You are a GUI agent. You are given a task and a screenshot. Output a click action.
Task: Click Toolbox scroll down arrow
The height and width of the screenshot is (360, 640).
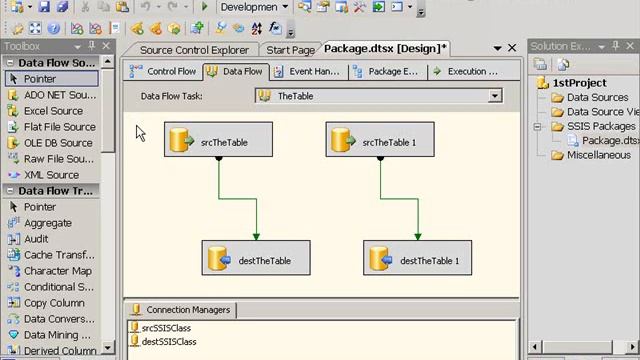coord(108,348)
